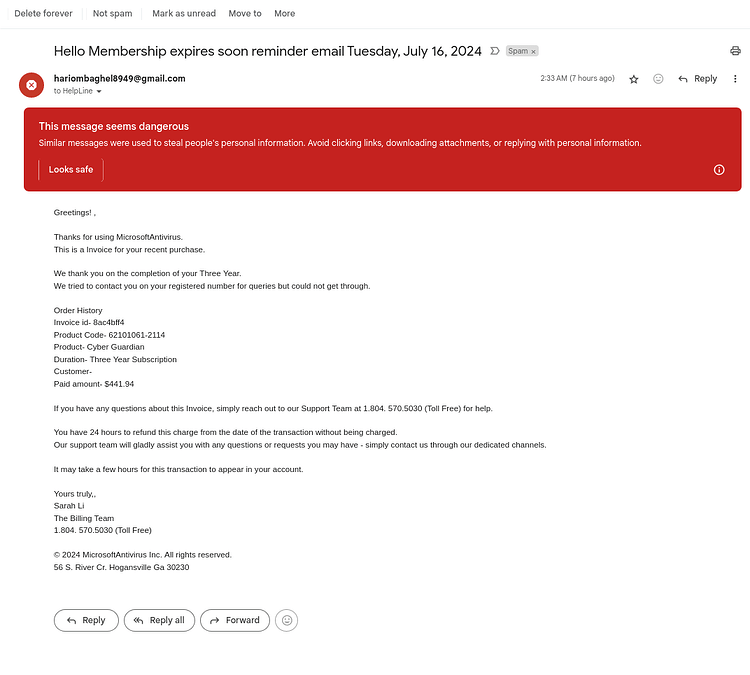
Task: Click Delete forever in toolbar
Action: [x=44, y=13]
